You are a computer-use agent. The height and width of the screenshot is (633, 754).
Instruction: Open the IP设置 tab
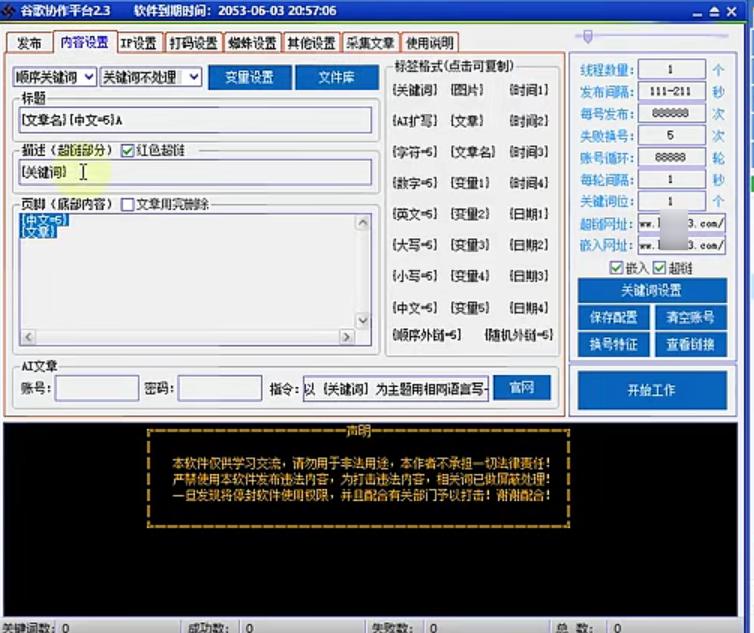click(139, 43)
